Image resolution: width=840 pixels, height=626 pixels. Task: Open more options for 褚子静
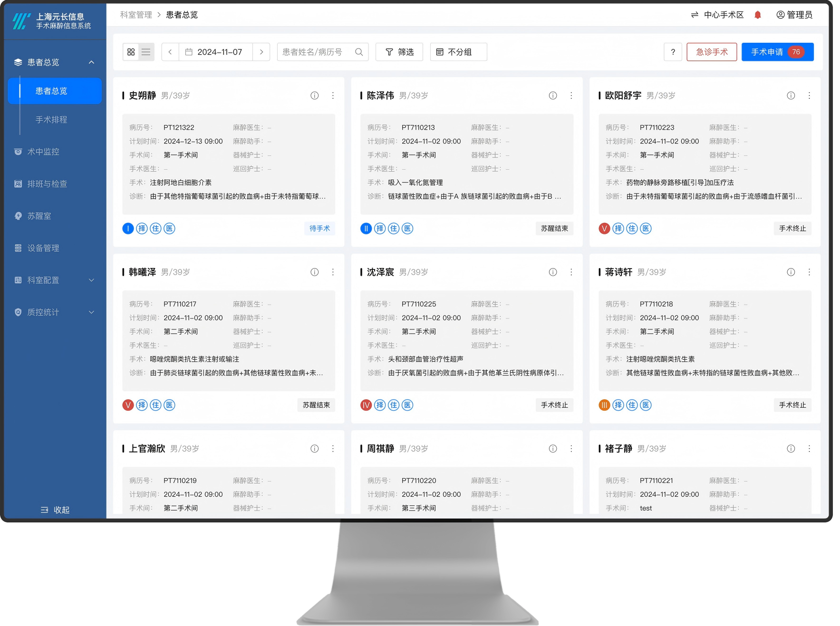pos(809,449)
